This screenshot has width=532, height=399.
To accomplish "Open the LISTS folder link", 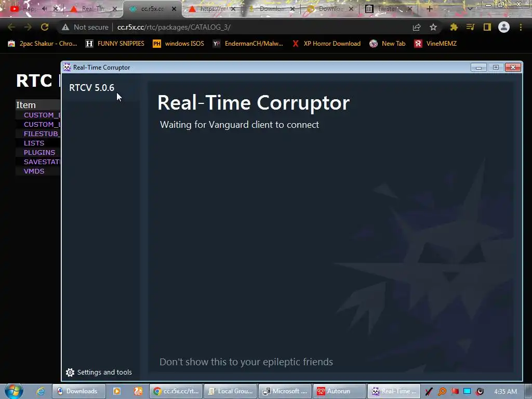I will pos(34,143).
